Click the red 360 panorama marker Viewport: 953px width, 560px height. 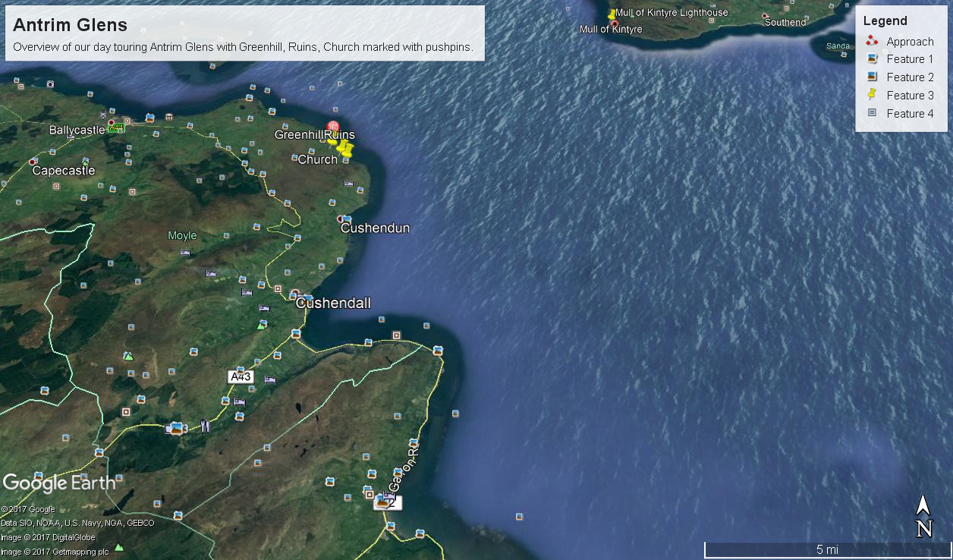tap(332, 127)
